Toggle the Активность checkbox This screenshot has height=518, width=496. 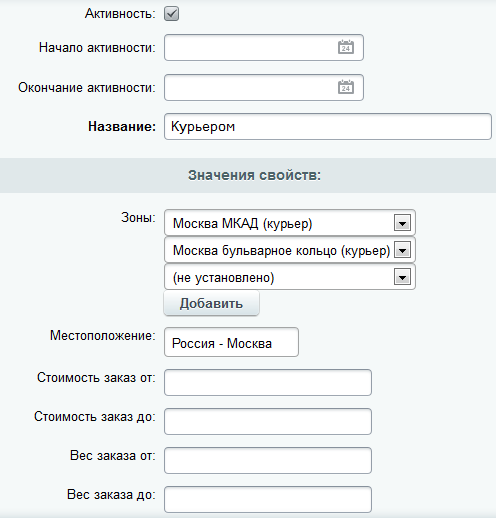coord(171,14)
